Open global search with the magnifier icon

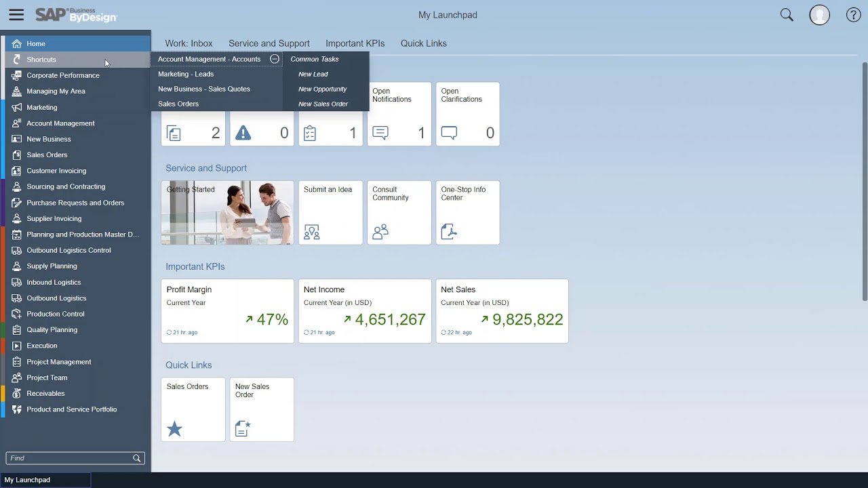click(786, 14)
